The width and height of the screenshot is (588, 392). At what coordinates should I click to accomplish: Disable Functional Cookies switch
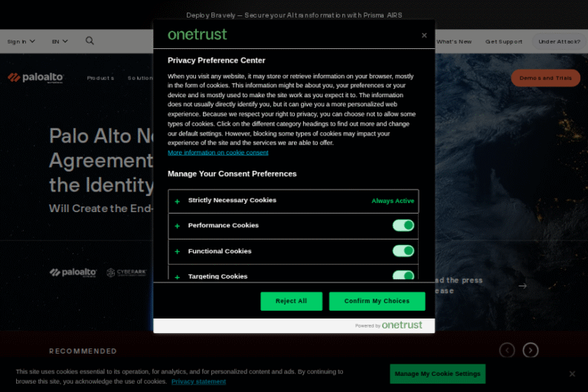pyautogui.click(x=403, y=251)
